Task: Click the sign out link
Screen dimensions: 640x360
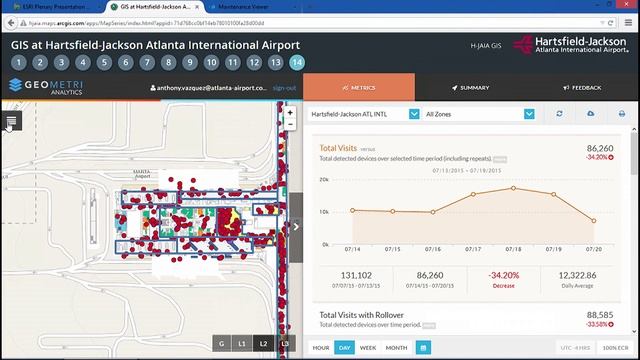Action: coord(284,88)
